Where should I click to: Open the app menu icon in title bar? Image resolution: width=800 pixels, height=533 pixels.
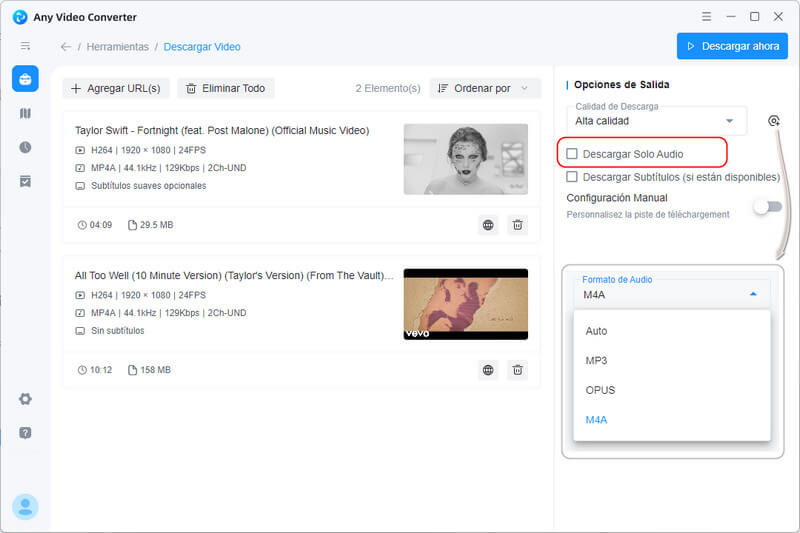point(706,16)
